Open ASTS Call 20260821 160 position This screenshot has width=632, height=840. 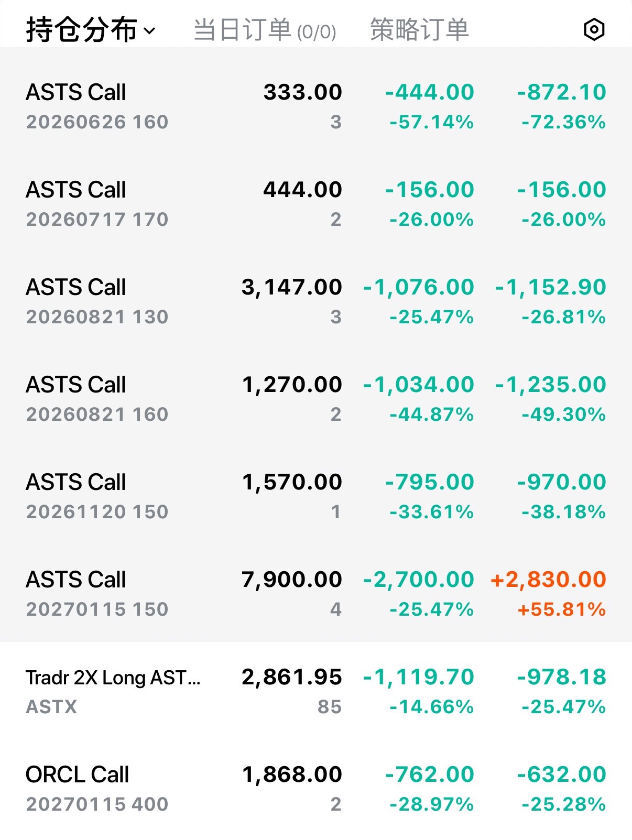(316, 399)
